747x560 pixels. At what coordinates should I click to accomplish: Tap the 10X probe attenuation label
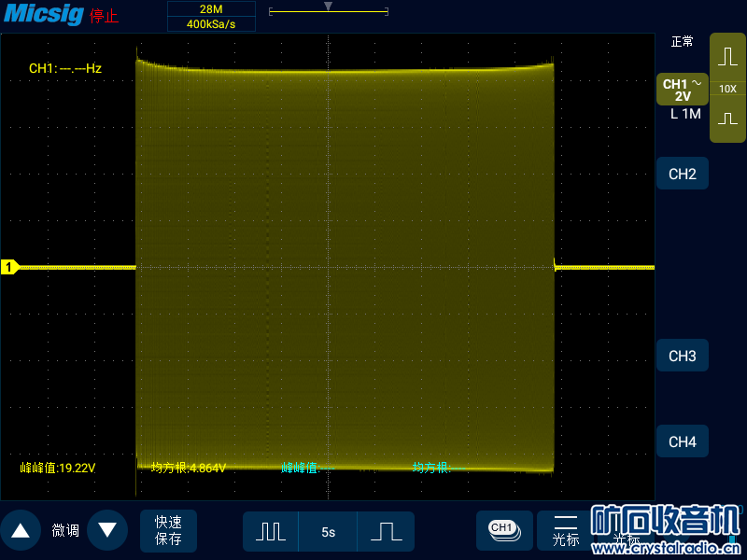tap(727, 89)
